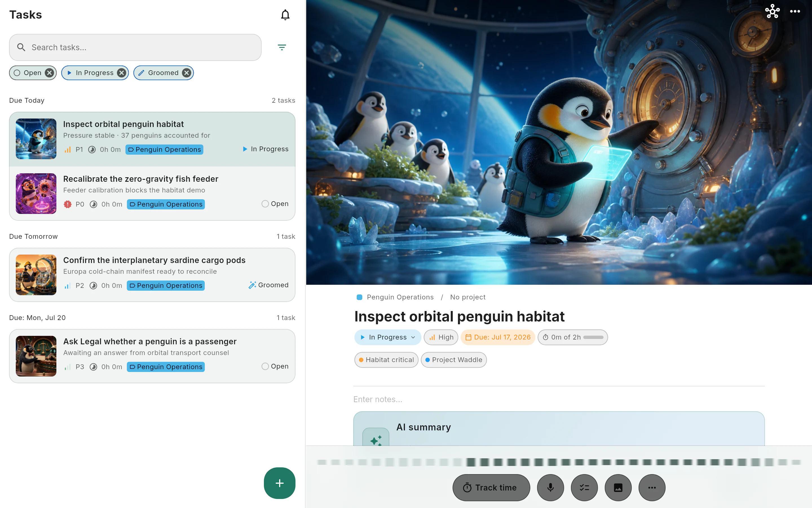Viewport: 812px width, 508px height.
Task: Click In Progress status on habitat list card
Action: [x=265, y=149]
